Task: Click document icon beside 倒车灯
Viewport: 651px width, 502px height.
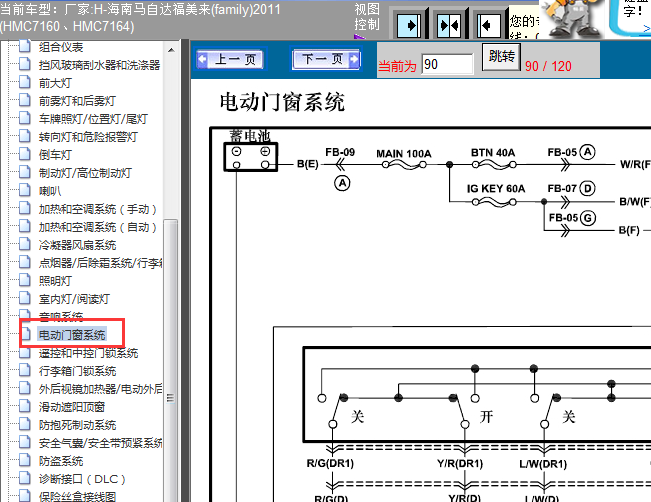Action: pos(25,154)
